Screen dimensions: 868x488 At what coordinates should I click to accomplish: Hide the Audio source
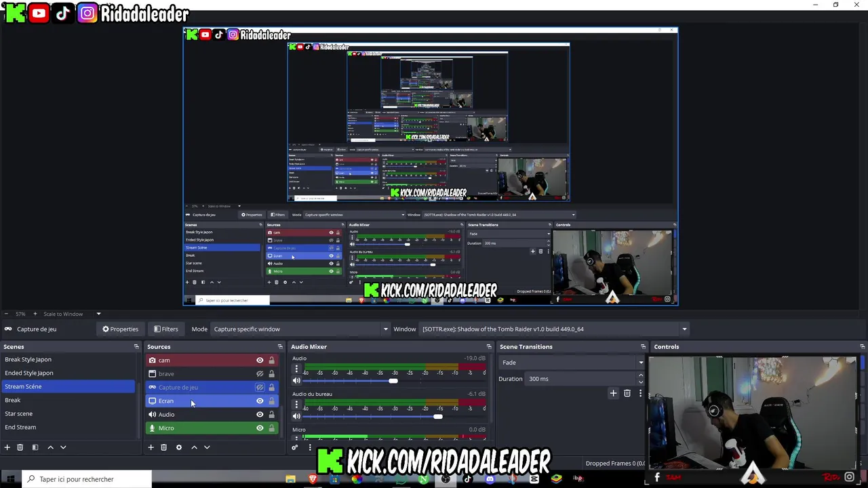260,414
